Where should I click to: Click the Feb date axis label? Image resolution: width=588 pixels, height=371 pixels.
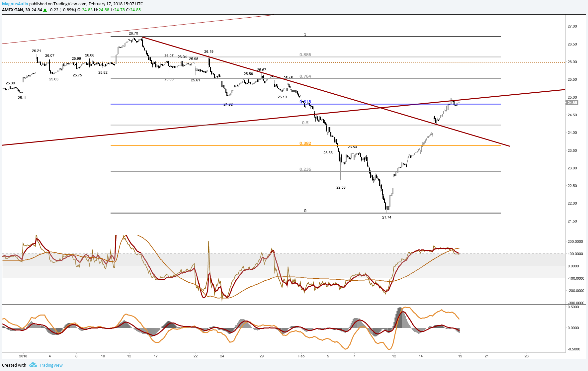[301, 356]
